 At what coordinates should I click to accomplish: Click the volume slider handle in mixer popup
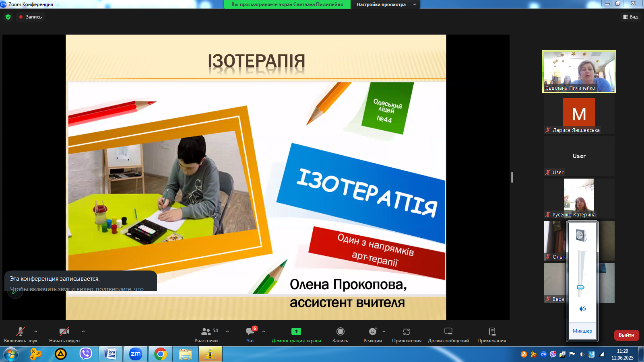[581, 287]
